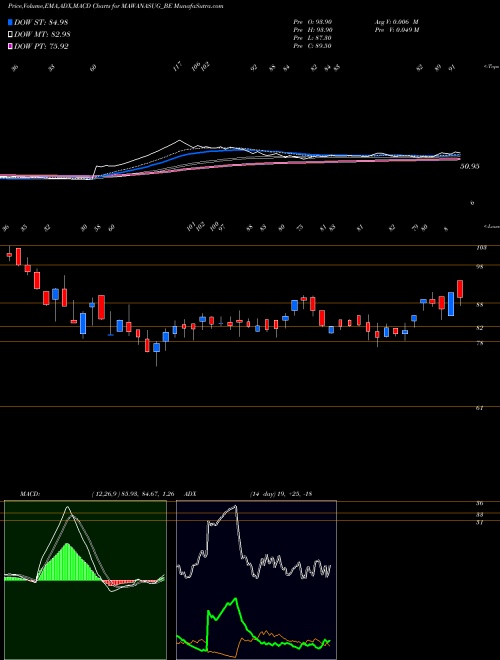Image resolution: width=500 pixels, height=660 pixels.
Task: Click the '<Lows' axis label
Action: (x=492, y=226)
